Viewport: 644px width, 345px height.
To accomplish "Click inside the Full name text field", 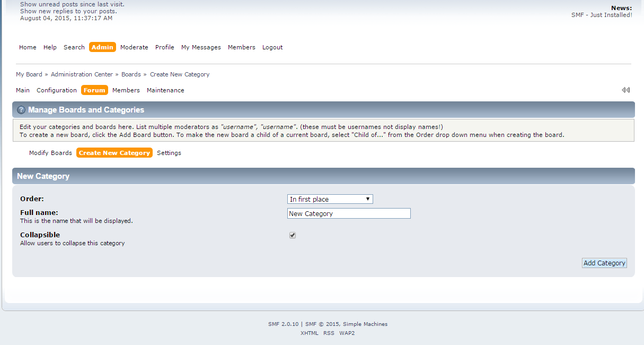I will [x=348, y=213].
